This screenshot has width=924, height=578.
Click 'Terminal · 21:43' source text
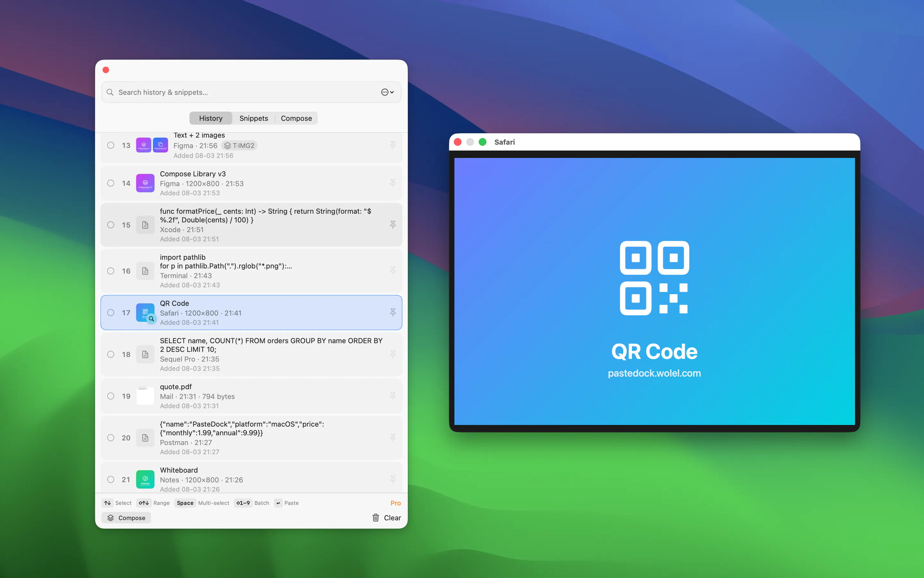[185, 276]
